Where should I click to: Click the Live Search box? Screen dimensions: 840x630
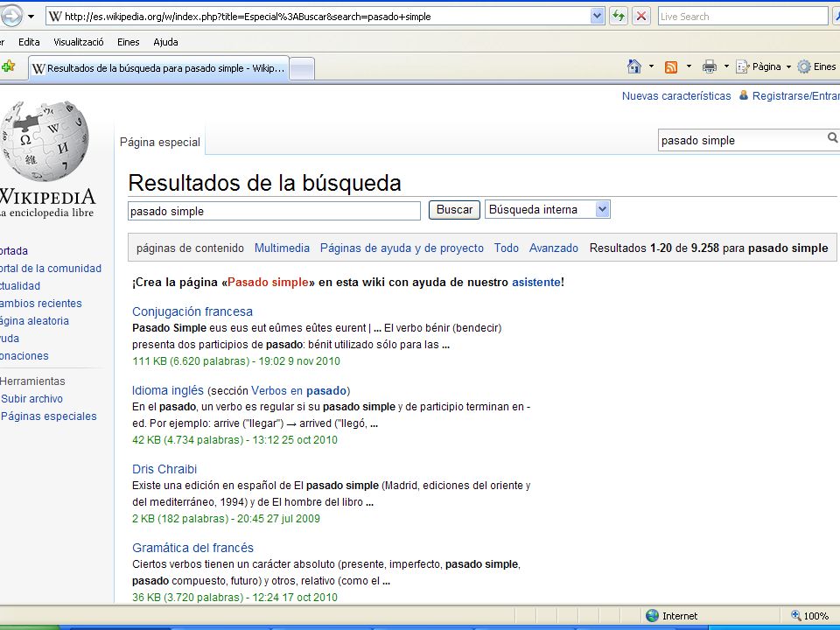(x=743, y=16)
